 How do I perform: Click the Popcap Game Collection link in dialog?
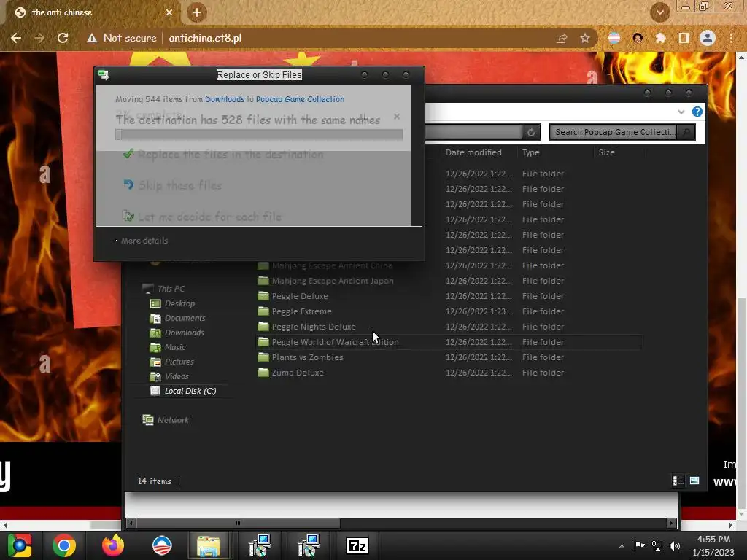tap(300, 99)
